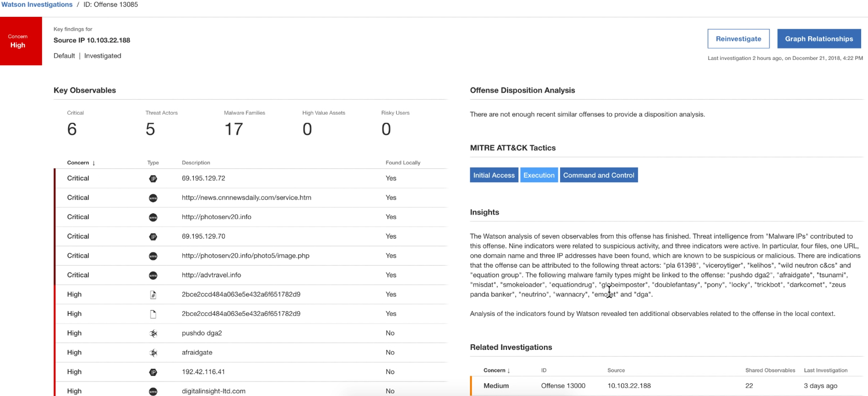Image resolution: width=868 pixels, height=396 pixels.
Task: Click http://photoserv20.info/photo5/image.php entry
Action: 246,255
